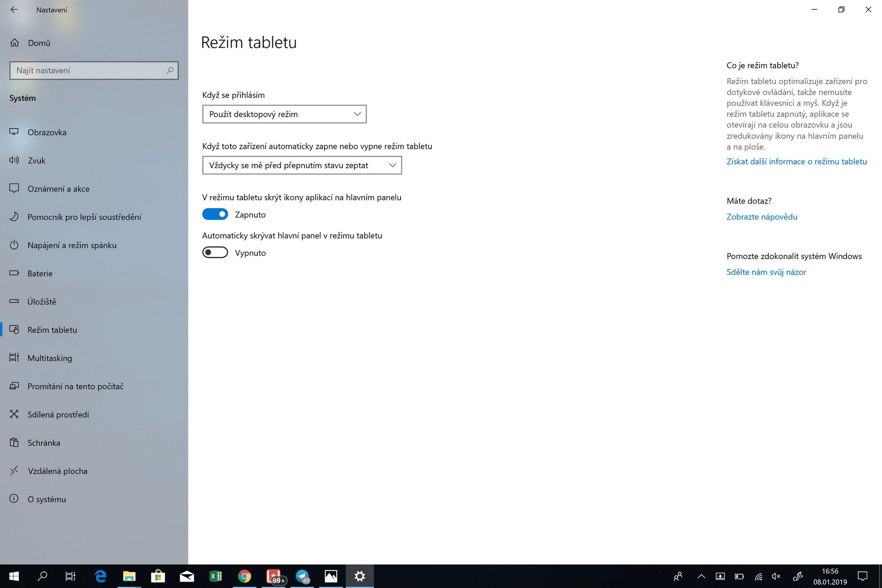This screenshot has height=588, width=882.
Task: Open Microsoft Store from the taskbar
Action: tap(158, 576)
